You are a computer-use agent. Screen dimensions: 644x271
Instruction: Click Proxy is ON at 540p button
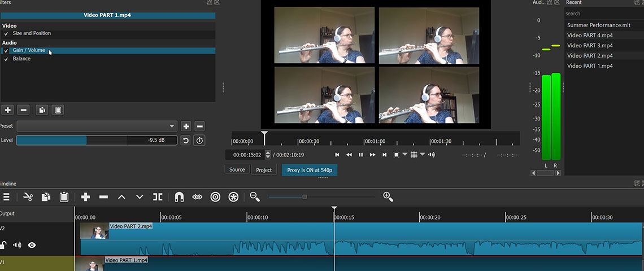tap(310, 170)
